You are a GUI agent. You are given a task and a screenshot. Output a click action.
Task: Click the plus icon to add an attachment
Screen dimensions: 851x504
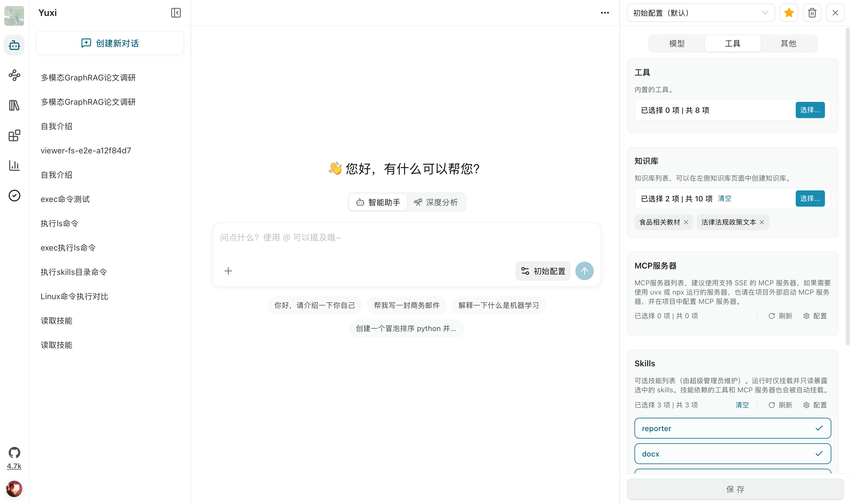pos(228,271)
